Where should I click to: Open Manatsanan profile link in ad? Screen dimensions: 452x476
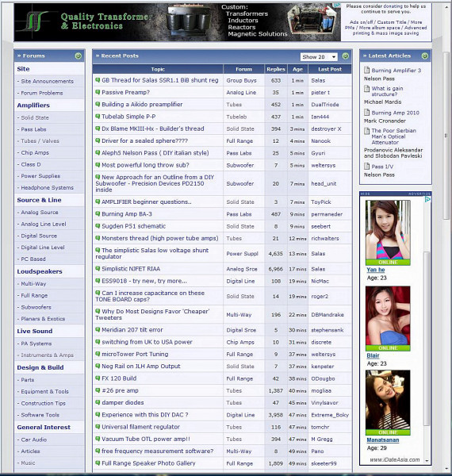click(x=382, y=440)
